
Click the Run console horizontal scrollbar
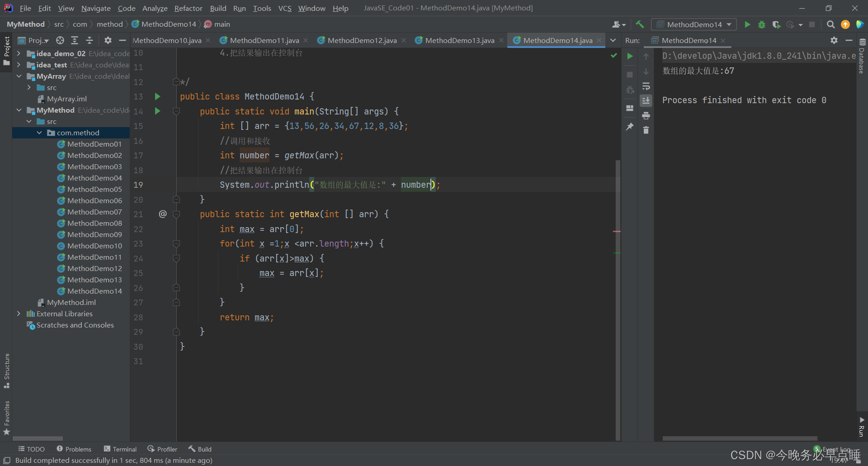pyautogui.click(x=740, y=438)
